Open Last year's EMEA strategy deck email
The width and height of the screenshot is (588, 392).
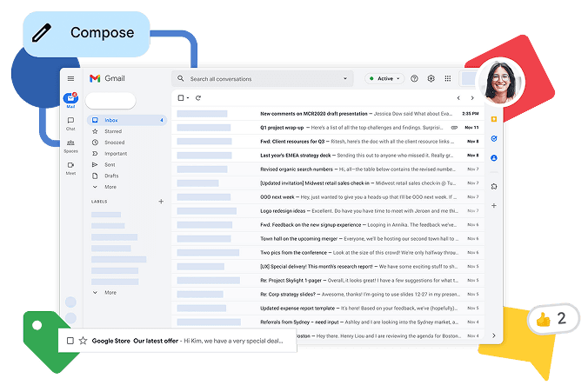[x=328, y=156]
